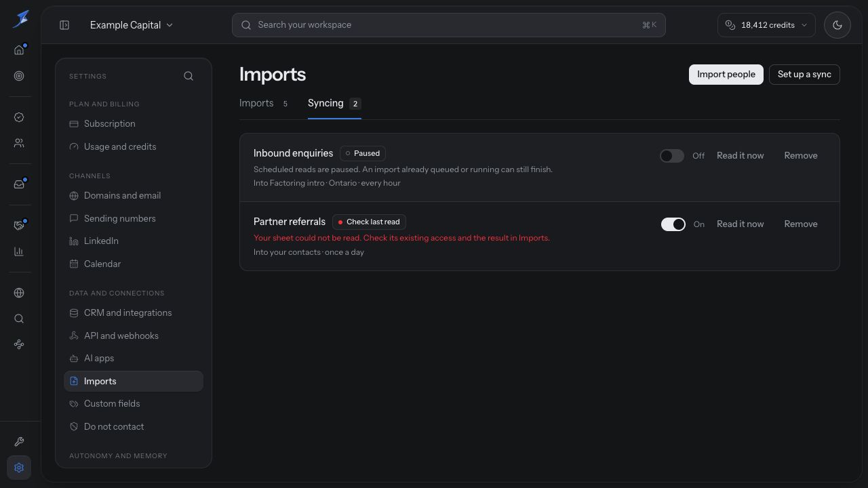Click the magnifier icon in left rail
The height and width of the screenshot is (488, 868).
[19, 319]
